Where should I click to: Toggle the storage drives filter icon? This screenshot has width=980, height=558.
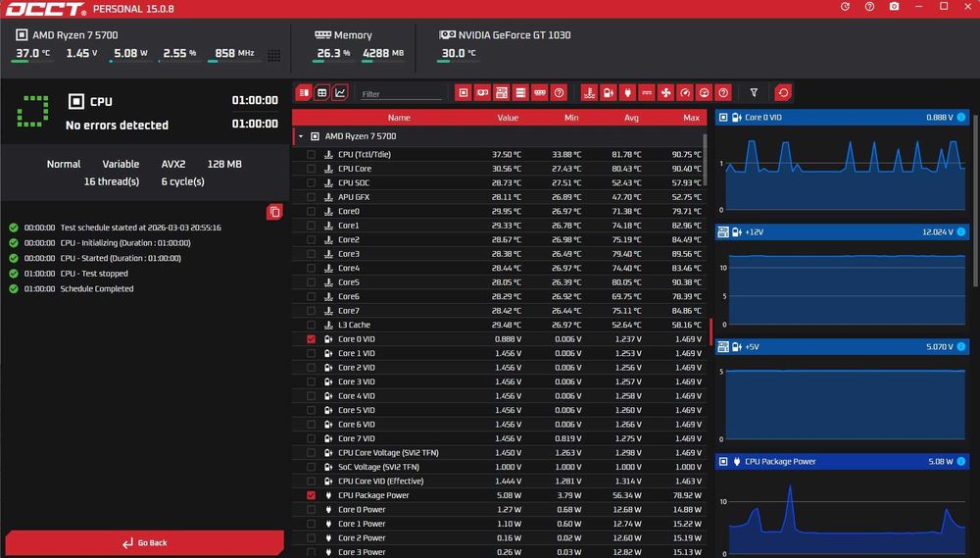tap(520, 93)
